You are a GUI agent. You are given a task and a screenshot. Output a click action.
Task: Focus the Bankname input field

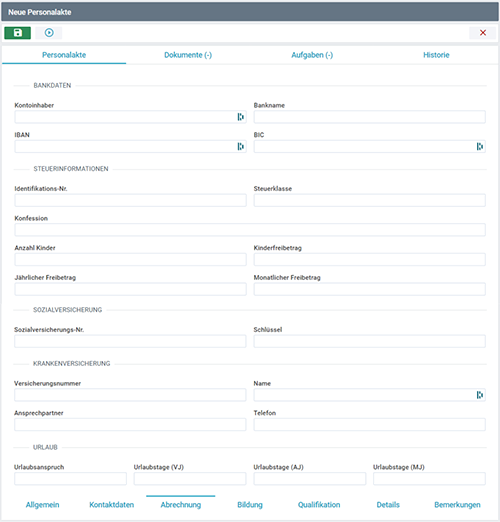[x=369, y=117]
